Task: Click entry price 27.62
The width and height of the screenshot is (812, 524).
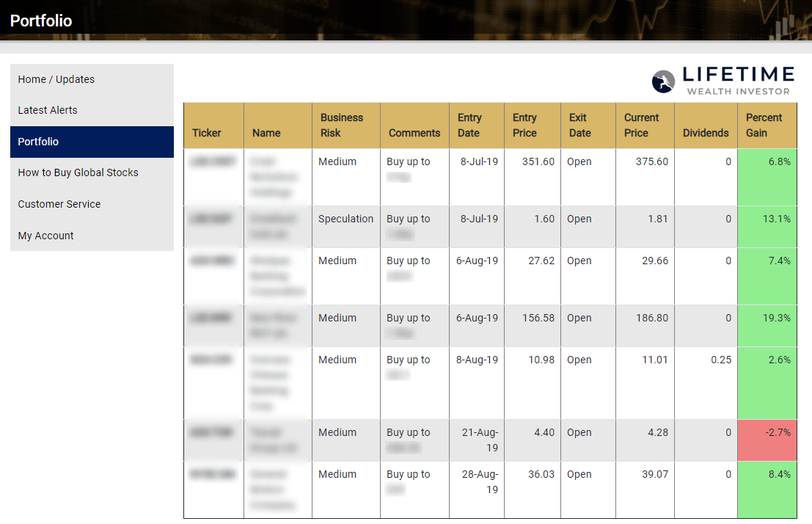Action: click(541, 261)
